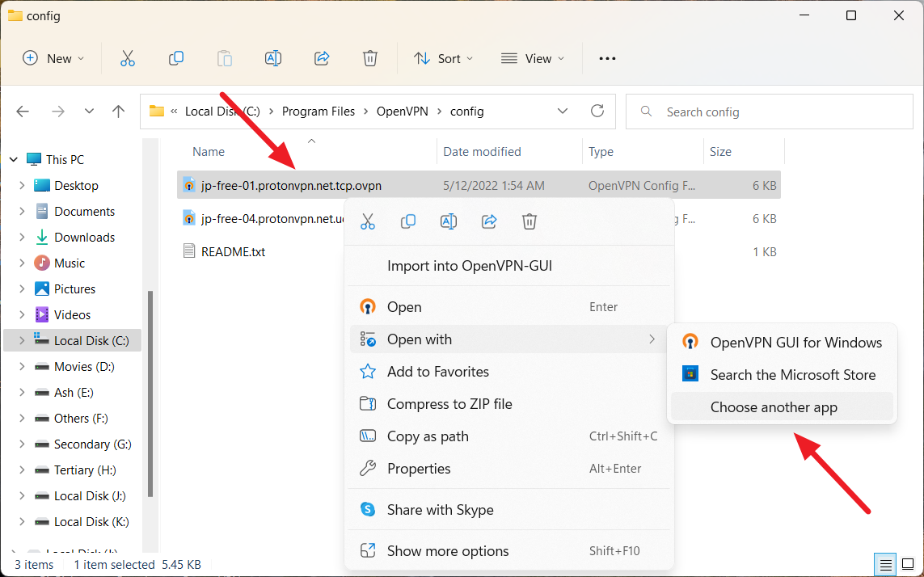Open the Sort dropdown

coord(444,58)
